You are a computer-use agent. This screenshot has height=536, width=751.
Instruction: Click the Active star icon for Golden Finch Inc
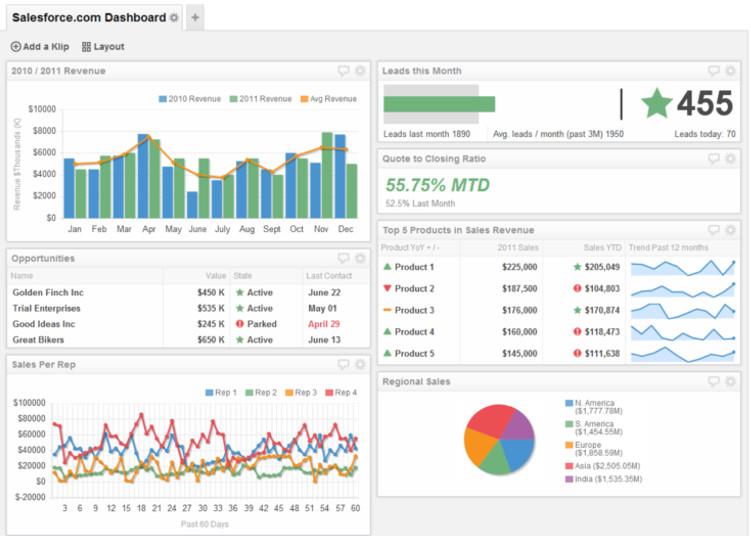coord(240,292)
